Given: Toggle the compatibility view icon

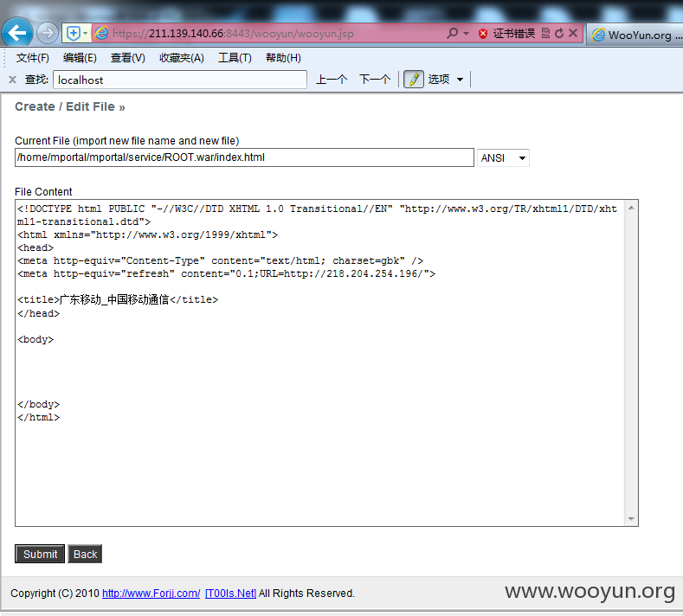Looking at the screenshot, I should coord(545,33).
